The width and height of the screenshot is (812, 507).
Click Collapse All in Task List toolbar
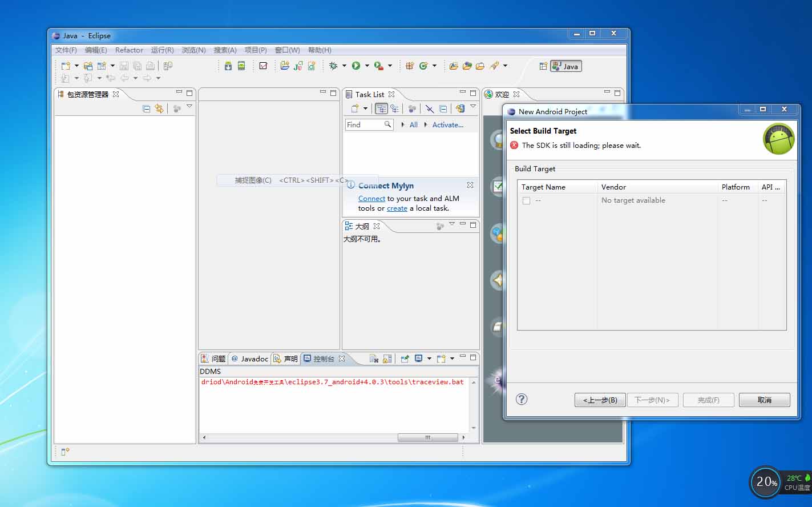(443, 108)
